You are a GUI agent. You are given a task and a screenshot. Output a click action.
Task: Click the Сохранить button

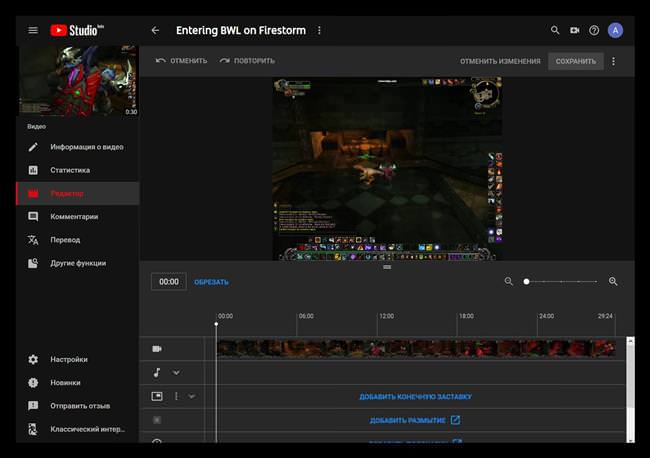(575, 61)
